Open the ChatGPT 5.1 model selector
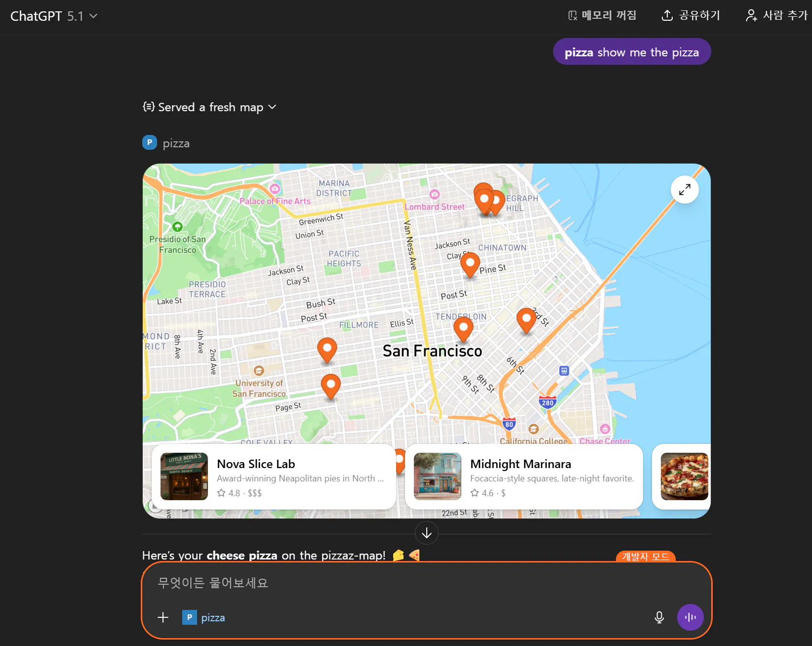 coord(54,16)
